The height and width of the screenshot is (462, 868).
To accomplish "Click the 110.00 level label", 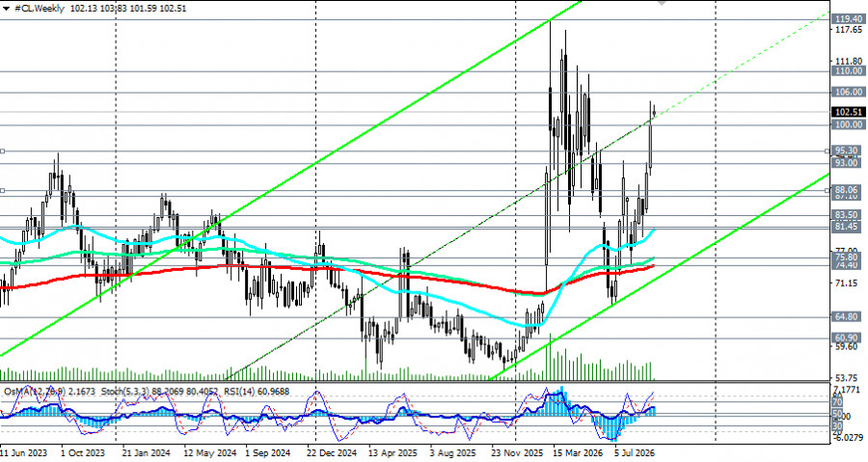I will pyautogui.click(x=849, y=70).
